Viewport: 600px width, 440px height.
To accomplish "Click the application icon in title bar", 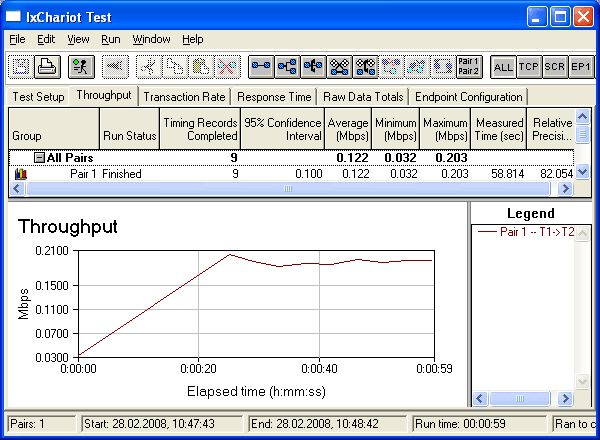I will point(13,16).
